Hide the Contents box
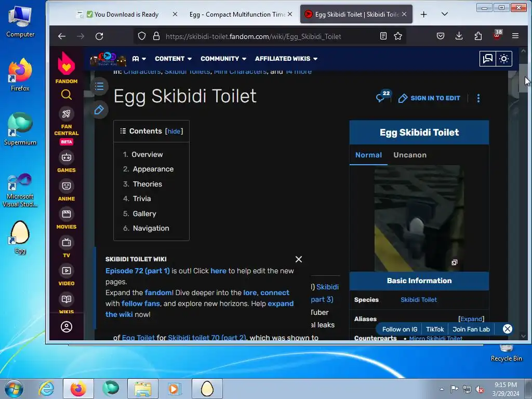532x399 pixels. [x=174, y=131]
